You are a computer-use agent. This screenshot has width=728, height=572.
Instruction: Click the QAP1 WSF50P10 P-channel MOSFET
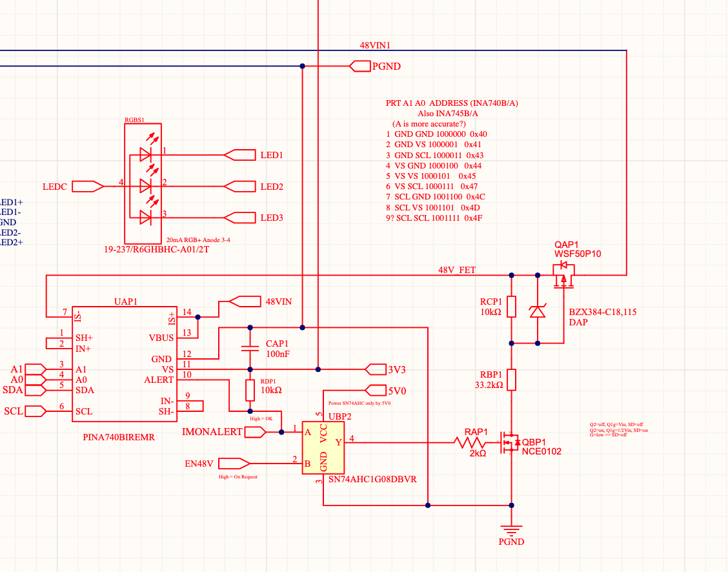pyautogui.click(x=563, y=274)
